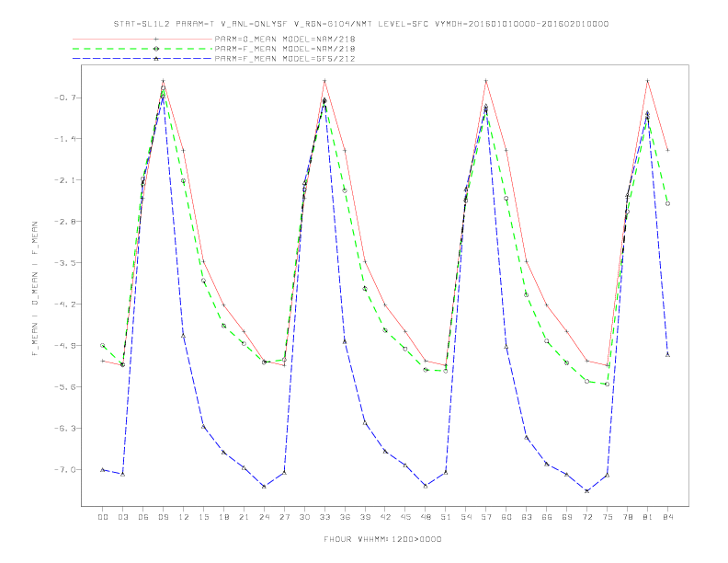Click the chart title starting with STAT=SL1L2

[360, 24]
